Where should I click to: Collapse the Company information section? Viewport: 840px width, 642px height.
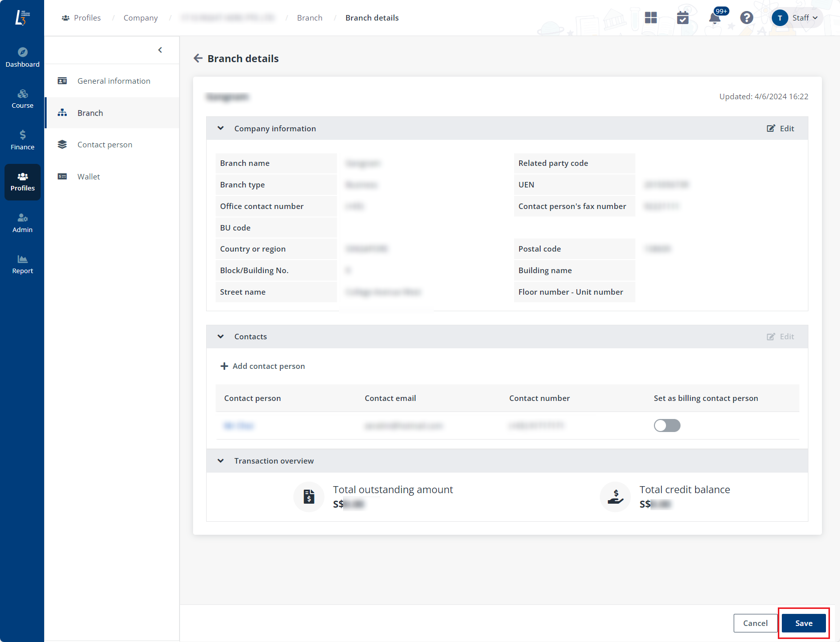(x=221, y=128)
